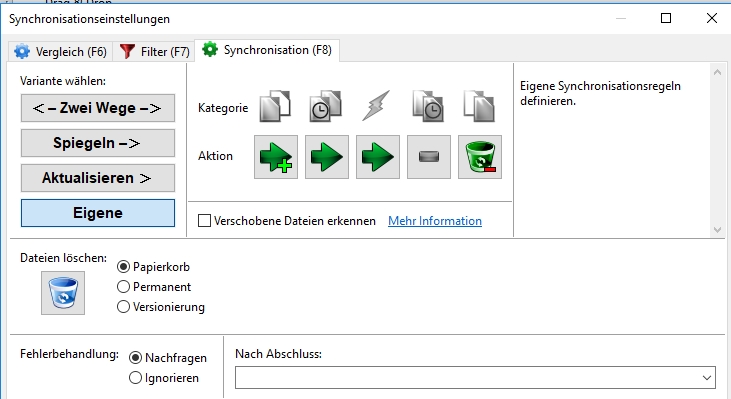This screenshot has height=399, width=731.
Task: Click description panel scrollbar up arrow
Action: 717,72
